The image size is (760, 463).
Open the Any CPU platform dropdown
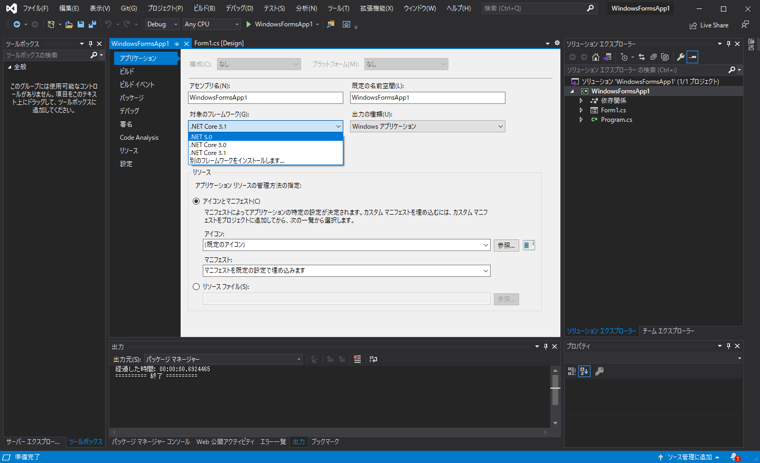click(211, 24)
